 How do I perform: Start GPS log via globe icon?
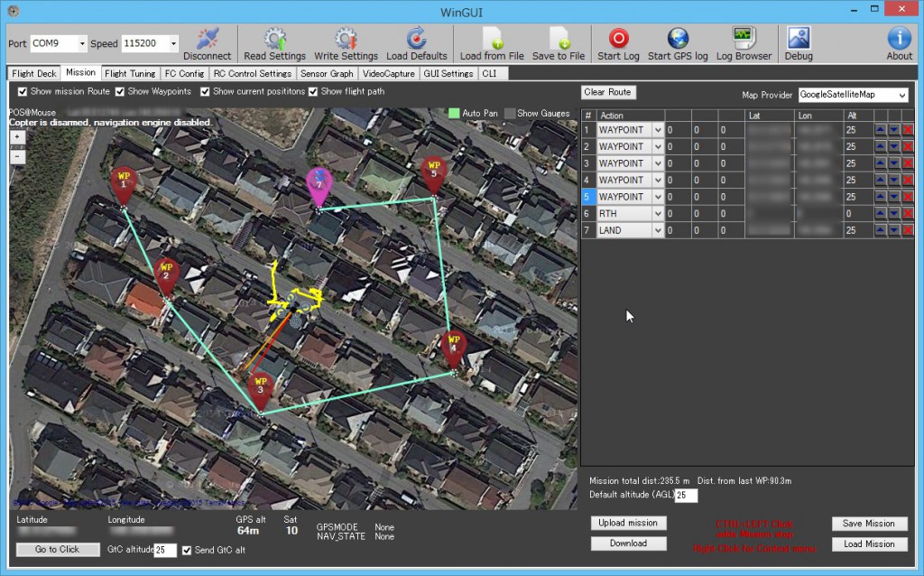click(678, 38)
